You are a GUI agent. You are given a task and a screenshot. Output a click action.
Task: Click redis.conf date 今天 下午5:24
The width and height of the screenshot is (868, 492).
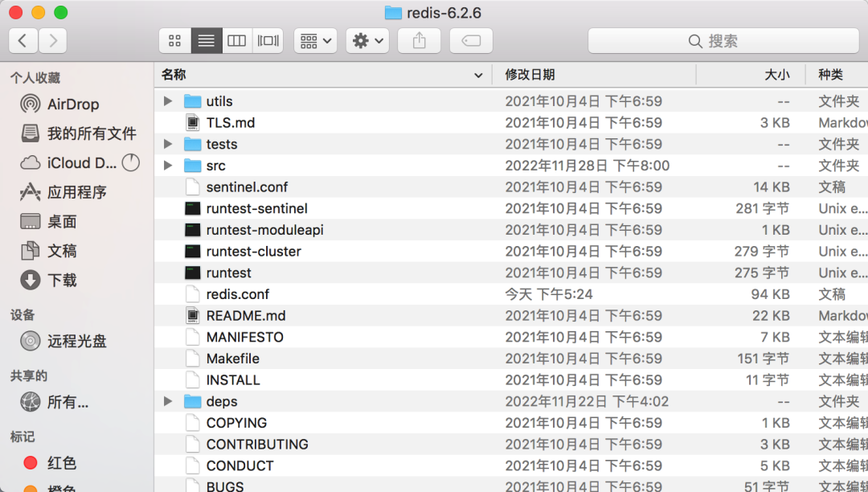pos(549,294)
